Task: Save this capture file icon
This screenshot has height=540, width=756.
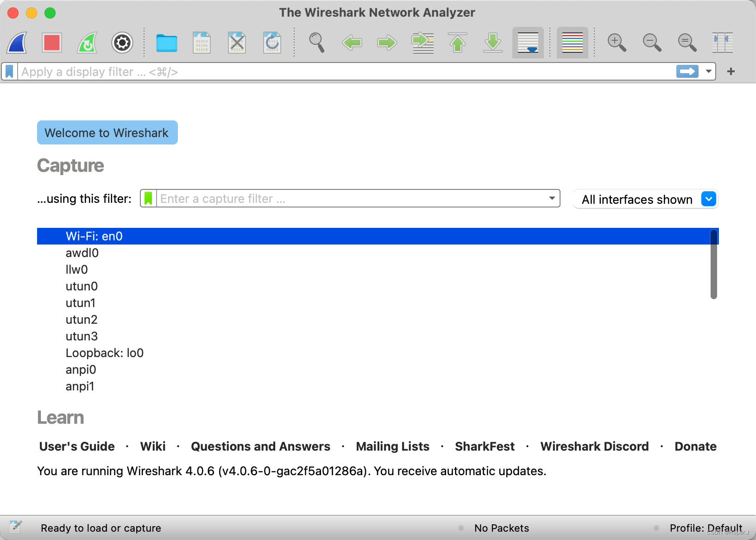Action: 202,43
